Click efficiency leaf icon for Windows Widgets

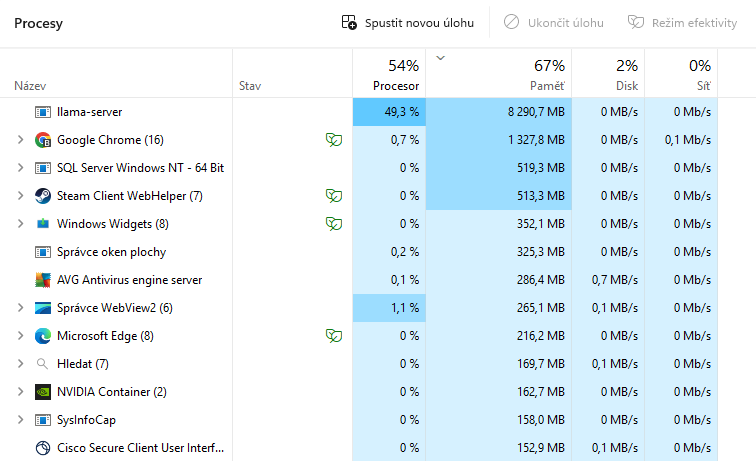tap(334, 224)
